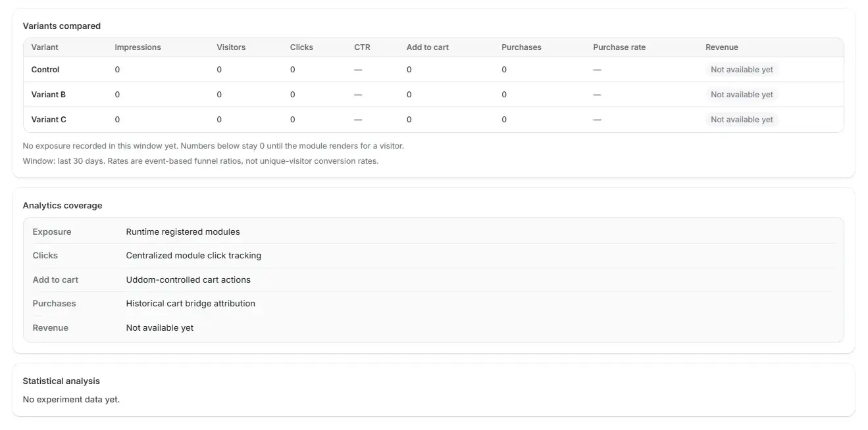Viewport: 868px width, 430px height.
Task: Click the Visitors column header
Action: 231,47
